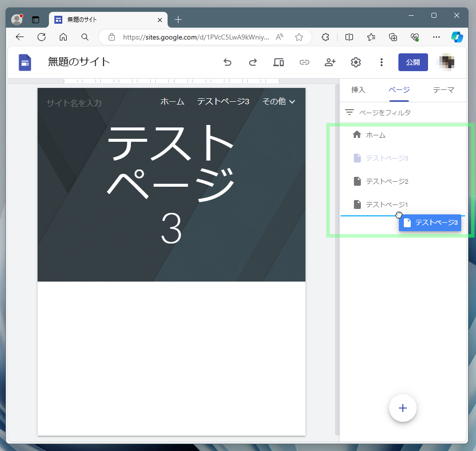
Task: Switch to the 挿入 tab
Action: (x=358, y=90)
